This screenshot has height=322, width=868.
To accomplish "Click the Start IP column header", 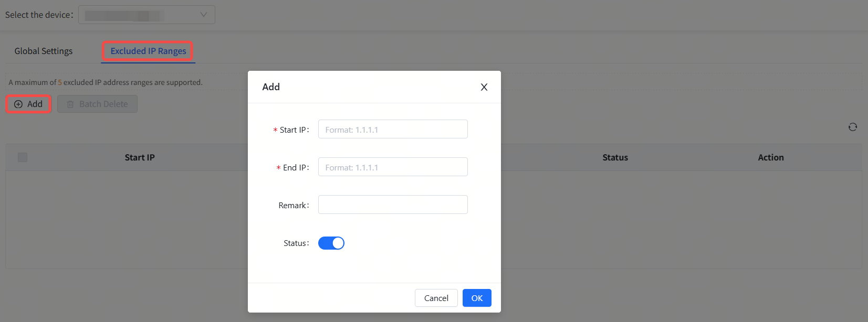I will tap(140, 157).
